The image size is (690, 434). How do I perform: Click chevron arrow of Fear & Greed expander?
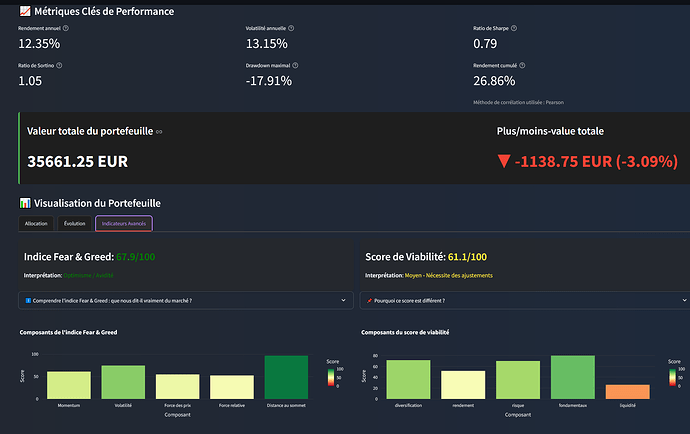tap(345, 300)
